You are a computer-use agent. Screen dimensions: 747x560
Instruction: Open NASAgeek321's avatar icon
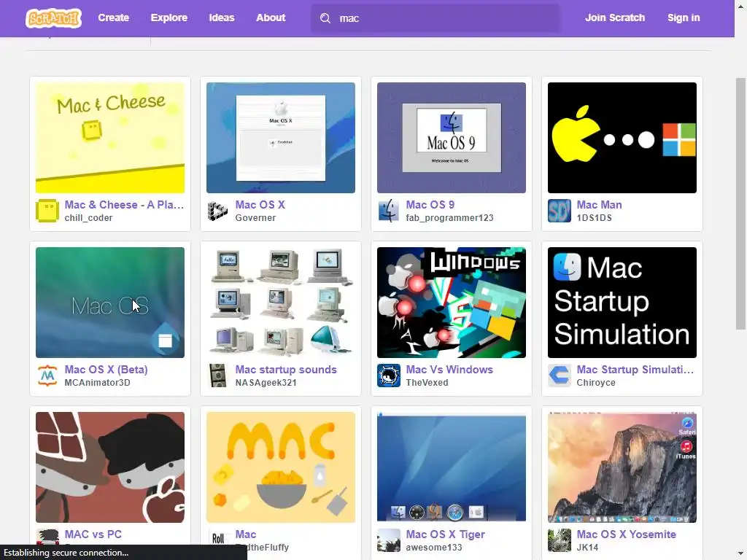click(217, 376)
